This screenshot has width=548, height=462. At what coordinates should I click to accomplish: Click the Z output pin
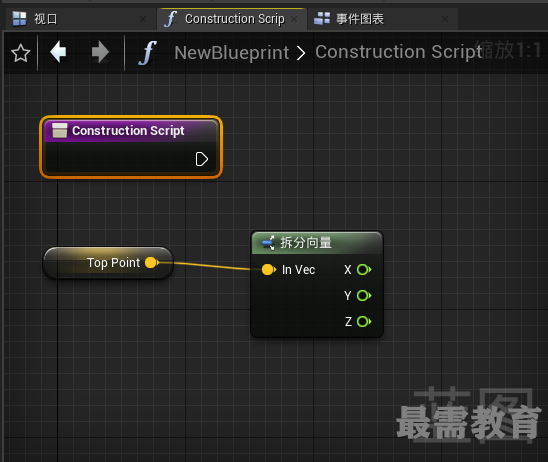coord(364,322)
